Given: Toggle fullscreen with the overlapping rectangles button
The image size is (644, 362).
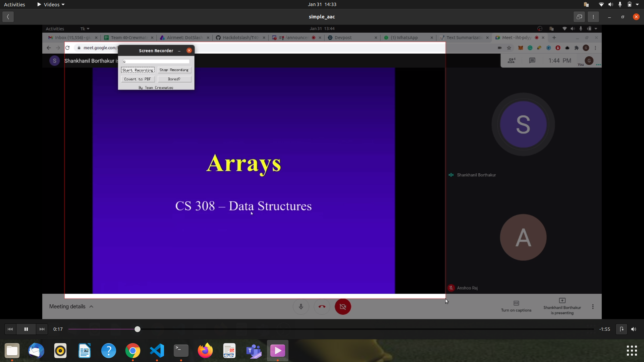Looking at the screenshot, I should (579, 17).
